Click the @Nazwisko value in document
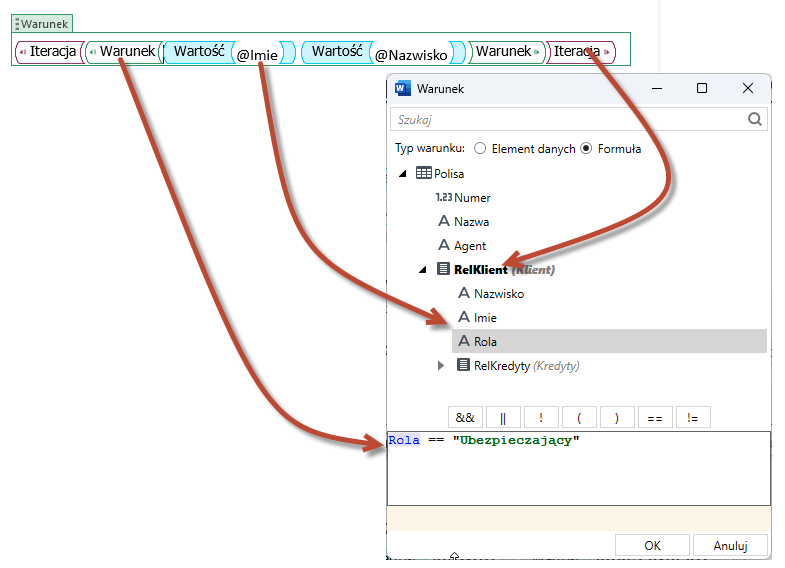This screenshot has height=568, width=785. [411, 55]
